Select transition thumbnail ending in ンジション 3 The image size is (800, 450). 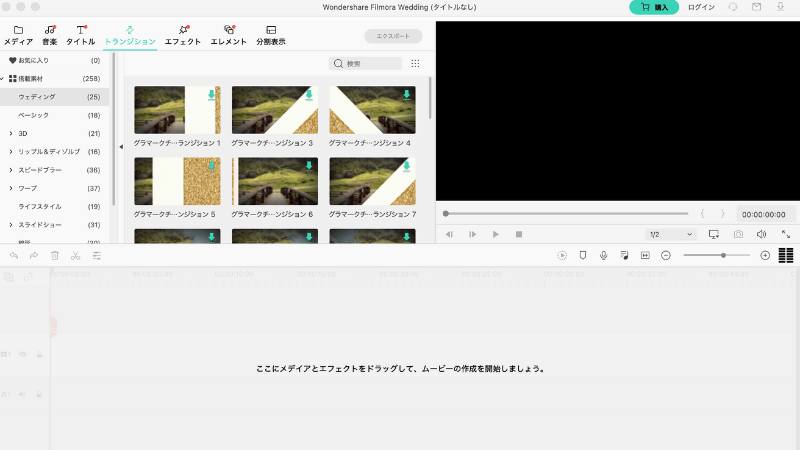click(x=274, y=110)
